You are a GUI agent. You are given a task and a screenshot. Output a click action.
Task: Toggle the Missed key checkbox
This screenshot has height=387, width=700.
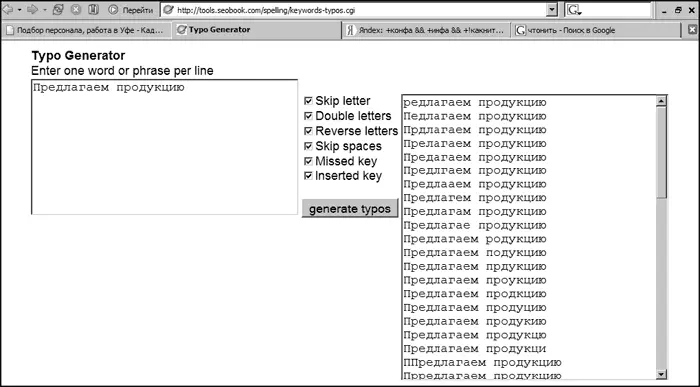[x=308, y=161]
